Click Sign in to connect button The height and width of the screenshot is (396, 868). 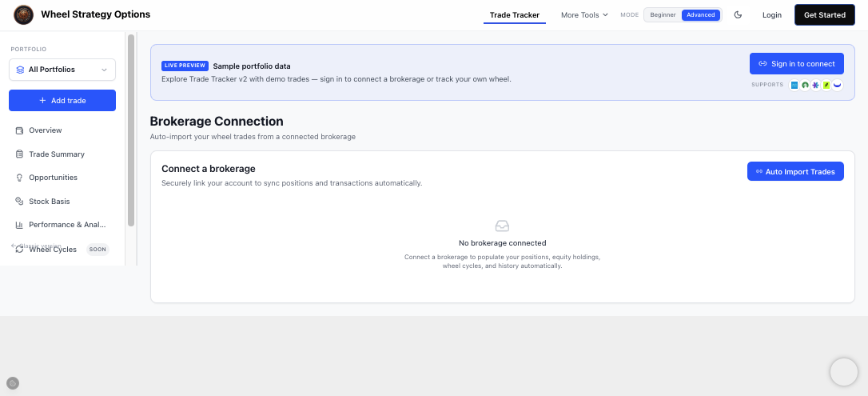tap(797, 64)
